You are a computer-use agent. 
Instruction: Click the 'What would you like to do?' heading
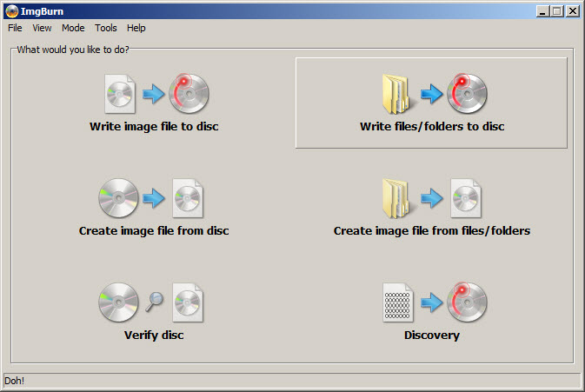73,50
